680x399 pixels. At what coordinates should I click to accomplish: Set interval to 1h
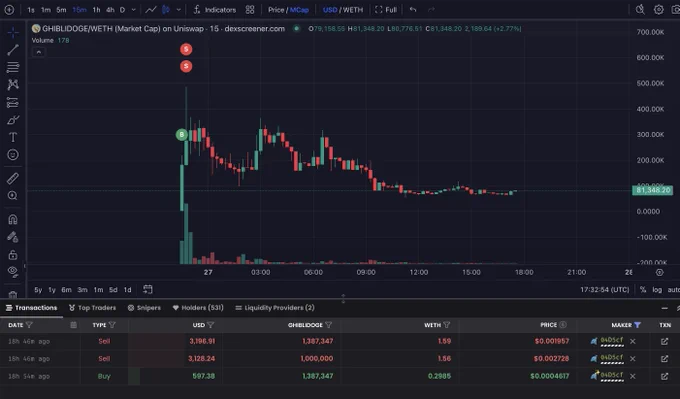96,10
